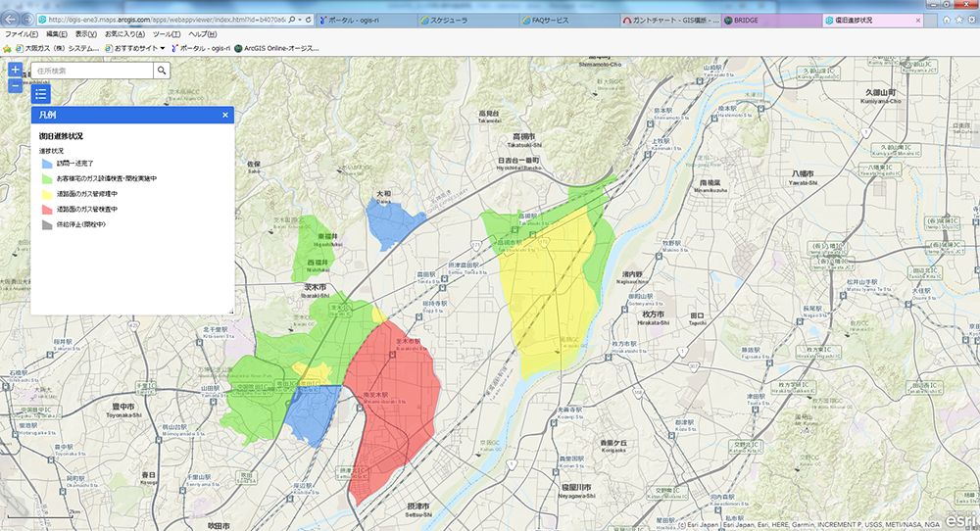Image resolution: width=980 pixels, height=531 pixels.
Task: Close the 凡例 legend panel
Action: click(x=224, y=115)
